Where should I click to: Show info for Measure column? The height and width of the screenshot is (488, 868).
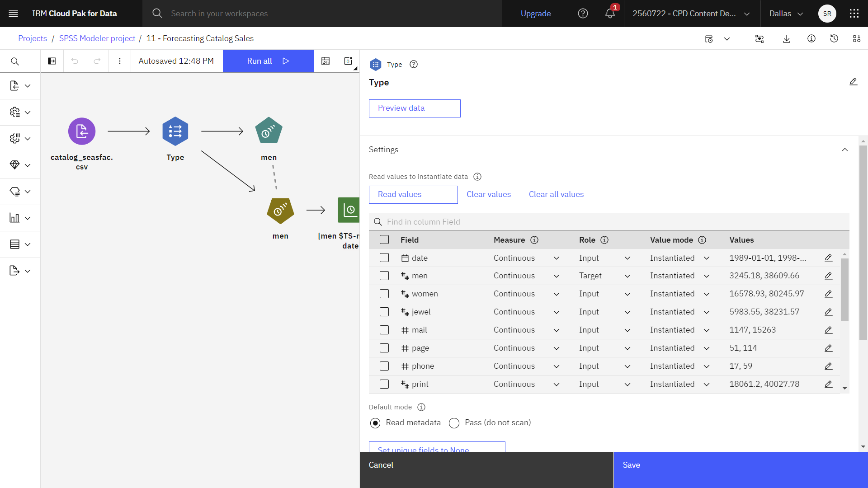pyautogui.click(x=534, y=240)
